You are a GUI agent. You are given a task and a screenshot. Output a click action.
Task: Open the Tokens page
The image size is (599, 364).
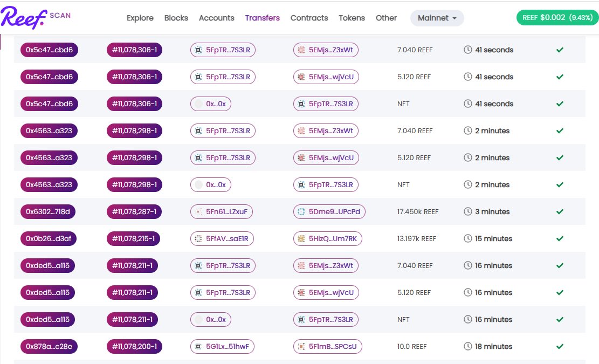(352, 18)
